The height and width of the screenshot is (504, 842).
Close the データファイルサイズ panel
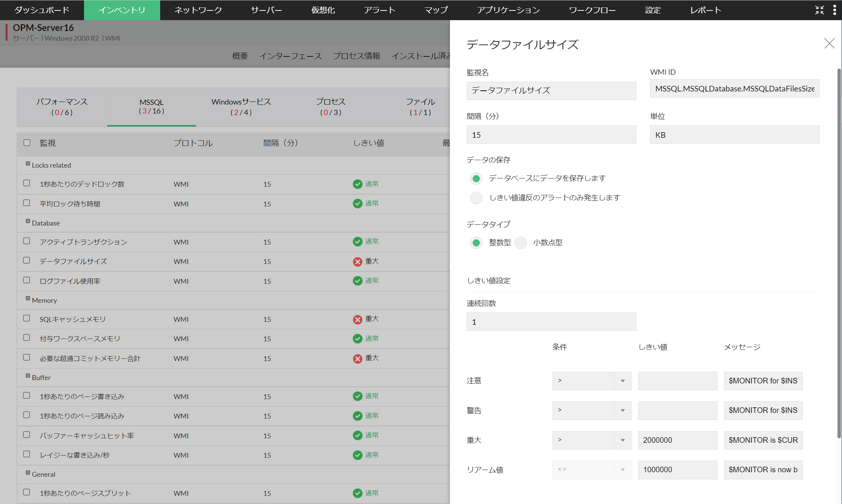pos(829,43)
